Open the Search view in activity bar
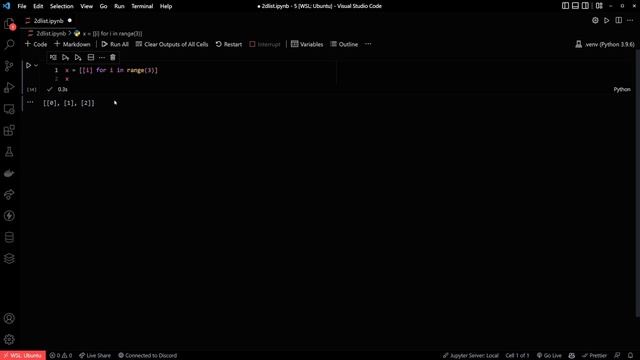 pyautogui.click(x=9, y=44)
